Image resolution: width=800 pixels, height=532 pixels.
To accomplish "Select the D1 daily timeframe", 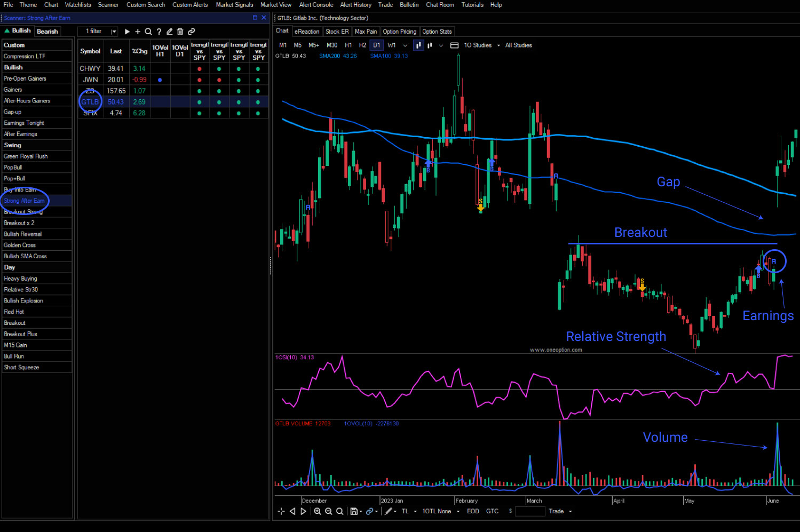I will click(x=377, y=45).
